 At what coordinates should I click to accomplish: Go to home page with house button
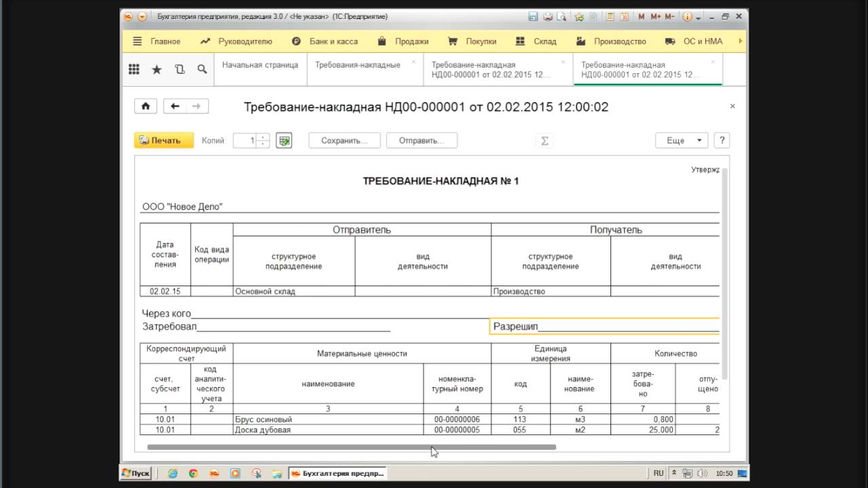click(x=146, y=106)
